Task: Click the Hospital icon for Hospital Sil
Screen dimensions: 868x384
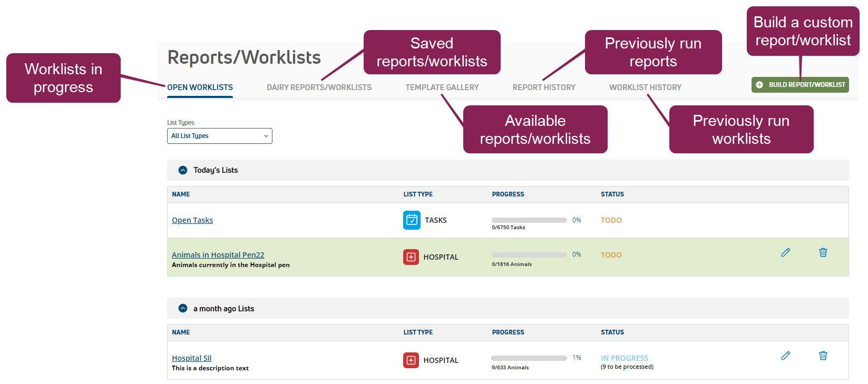Action: 411,360
